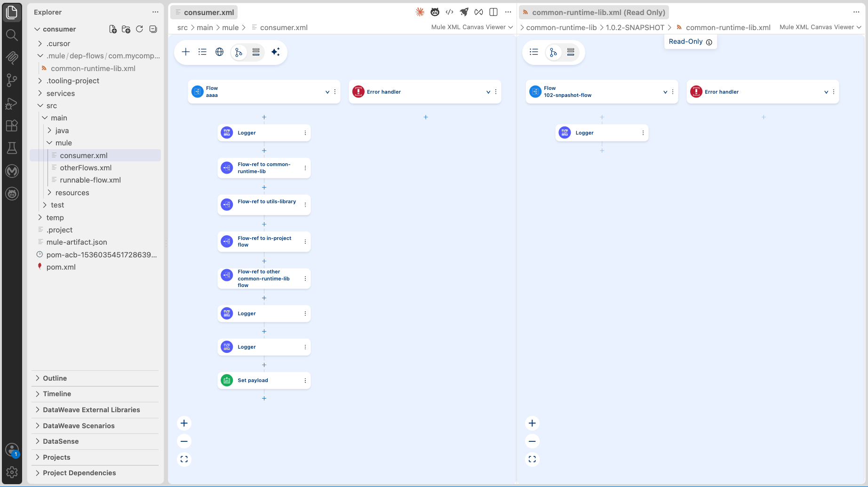Open source XML code icon in editor title
Viewport: 868px width, 487px height.
[449, 12]
